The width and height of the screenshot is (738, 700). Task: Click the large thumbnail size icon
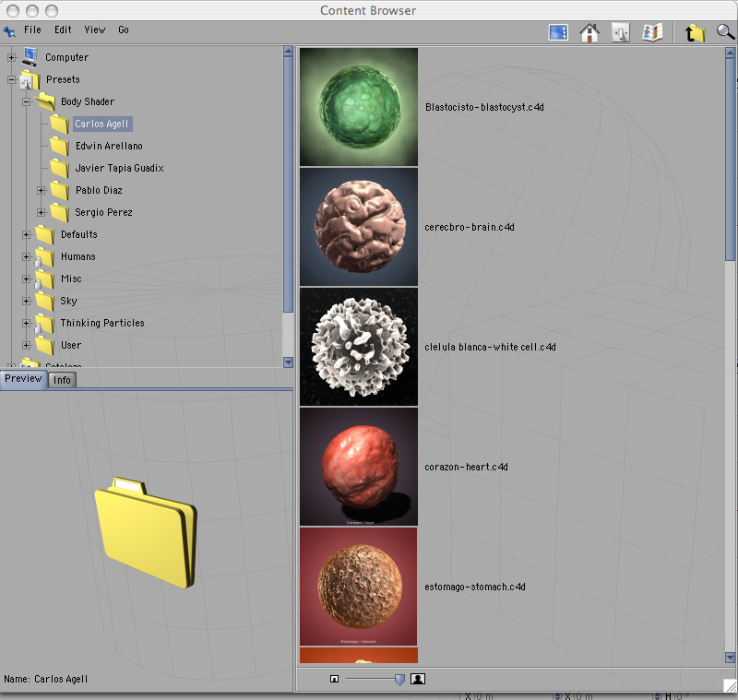[x=418, y=679]
